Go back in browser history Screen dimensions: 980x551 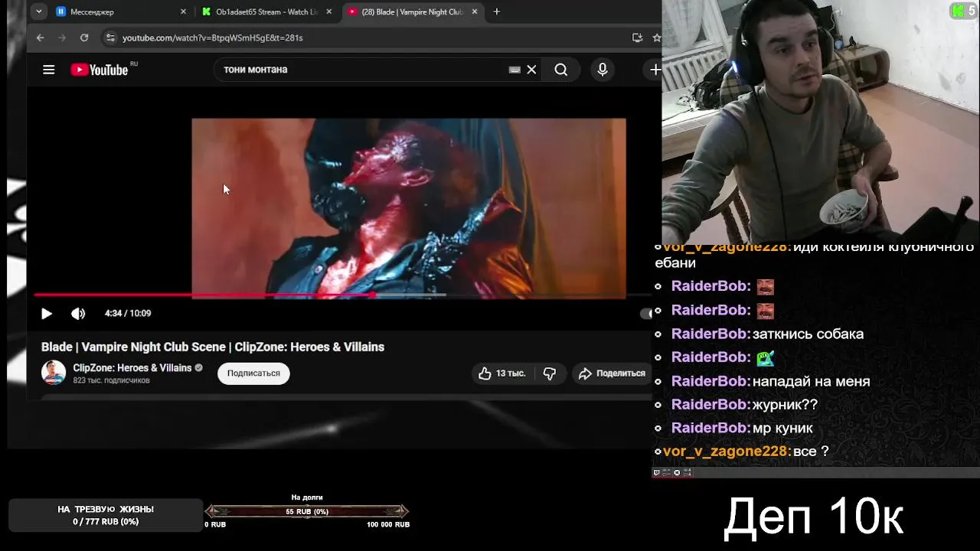coord(40,37)
